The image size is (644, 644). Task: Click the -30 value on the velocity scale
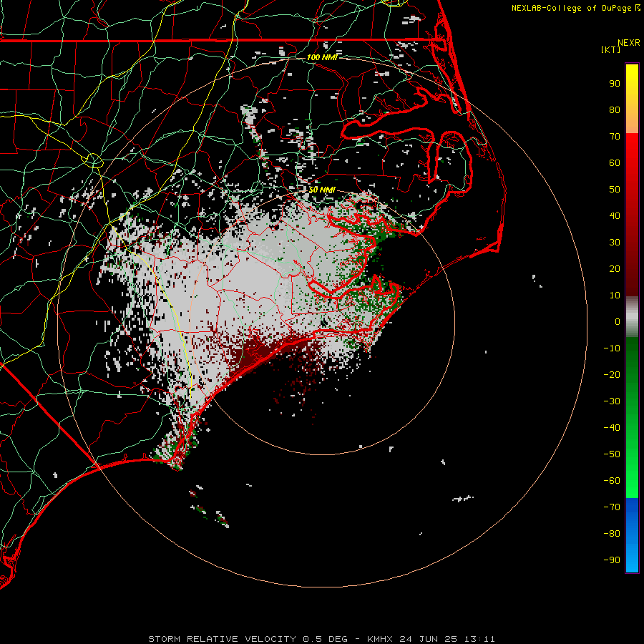pyautogui.click(x=612, y=401)
